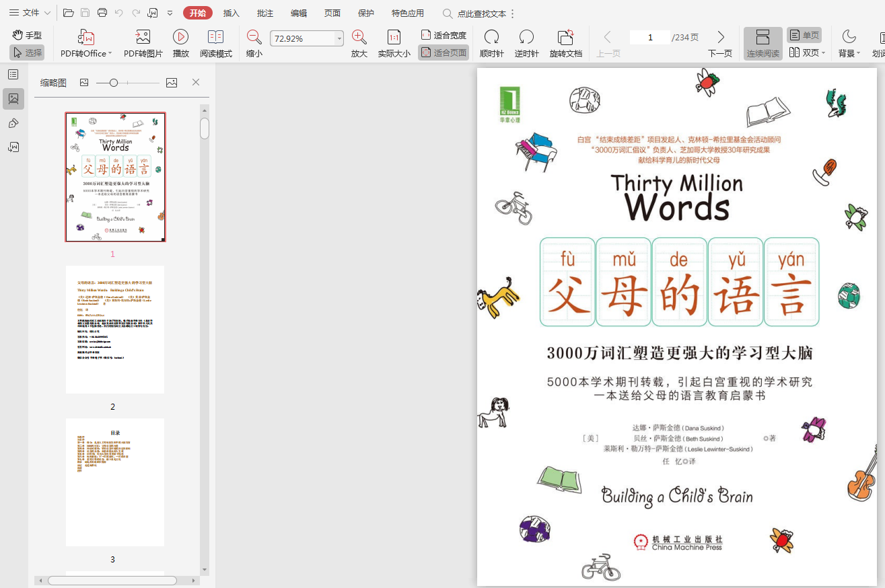
Task: Expand the 双页 double page dropdown
Action: coord(823,52)
